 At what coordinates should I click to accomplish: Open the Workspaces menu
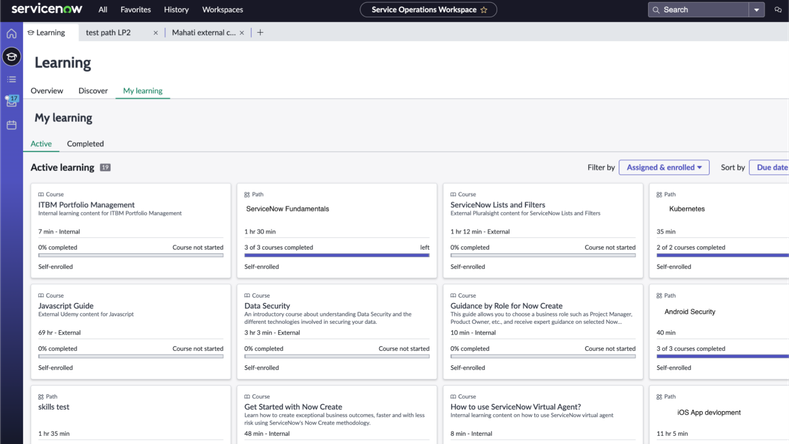coord(222,10)
